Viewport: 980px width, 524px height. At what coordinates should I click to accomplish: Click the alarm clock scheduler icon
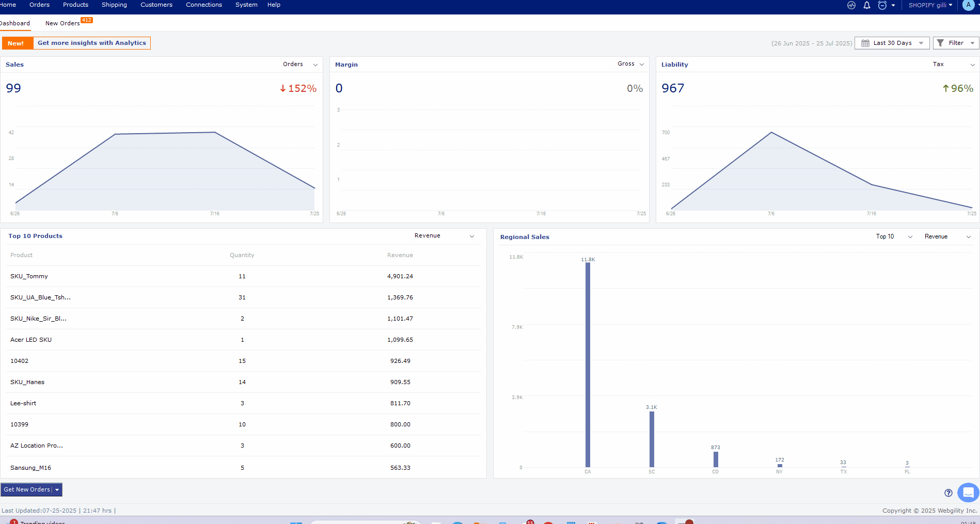pos(882,5)
